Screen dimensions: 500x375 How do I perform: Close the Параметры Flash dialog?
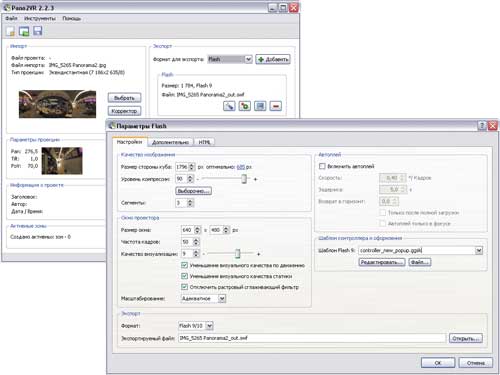point(493,126)
